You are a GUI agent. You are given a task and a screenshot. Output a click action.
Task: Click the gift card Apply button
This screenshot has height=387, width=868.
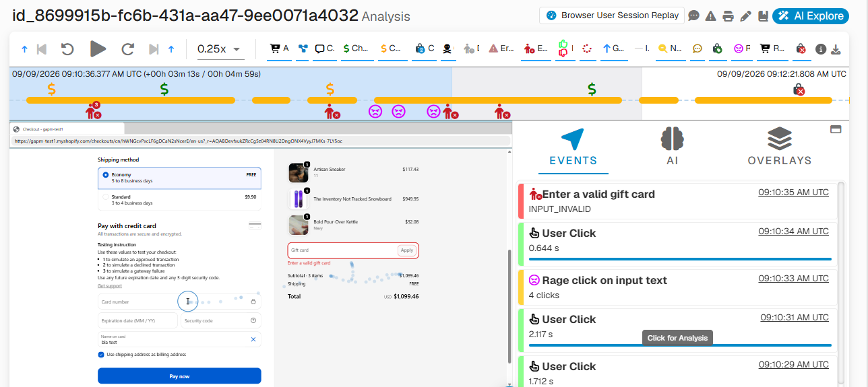point(406,250)
